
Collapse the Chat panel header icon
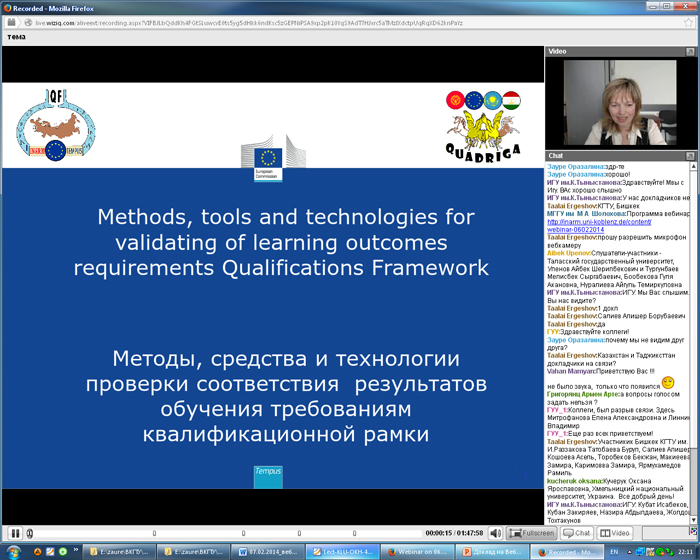pos(690,156)
